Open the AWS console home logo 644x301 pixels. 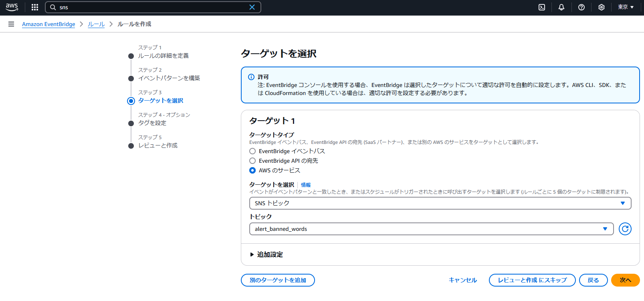(12, 7)
